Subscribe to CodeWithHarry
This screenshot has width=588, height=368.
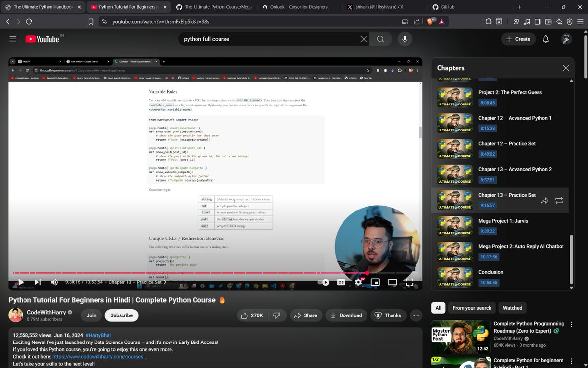pos(122,315)
